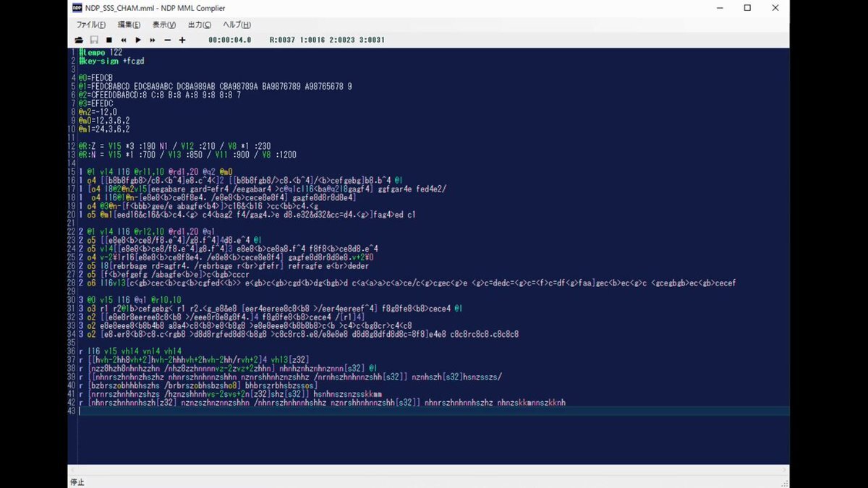This screenshot has height=488, width=868.
Task: Open the ファイル(F) menu
Action: click(x=91, y=25)
